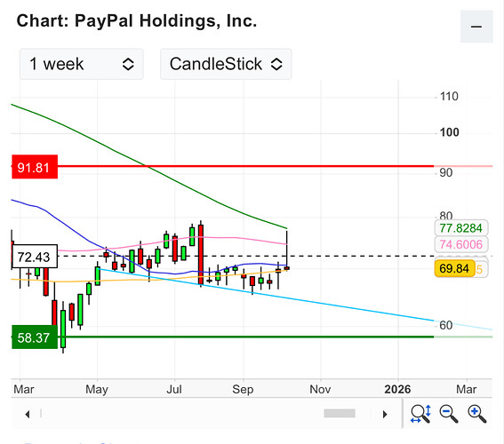Click the zoom in magnifier icon

[x=477, y=414]
